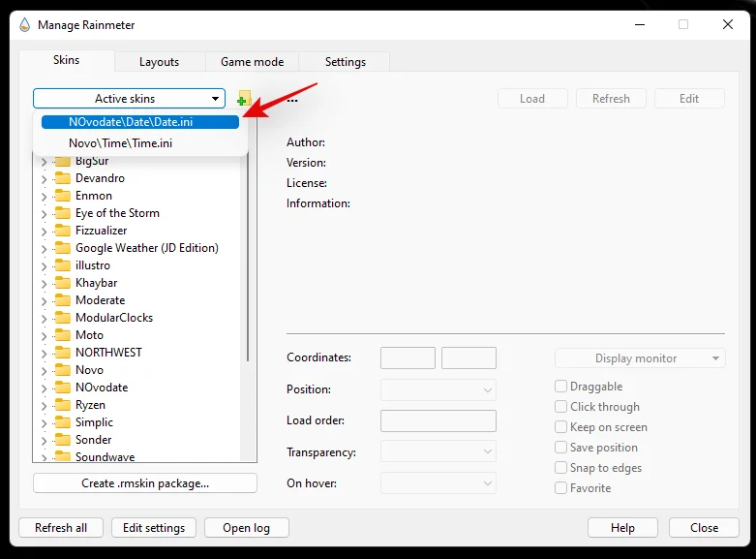
Task: Expand the NOvodate tree node
Action: [44, 388]
